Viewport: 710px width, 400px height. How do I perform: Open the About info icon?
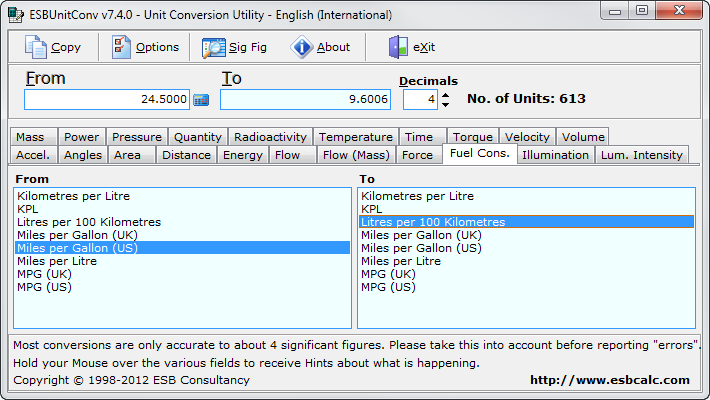[x=302, y=47]
